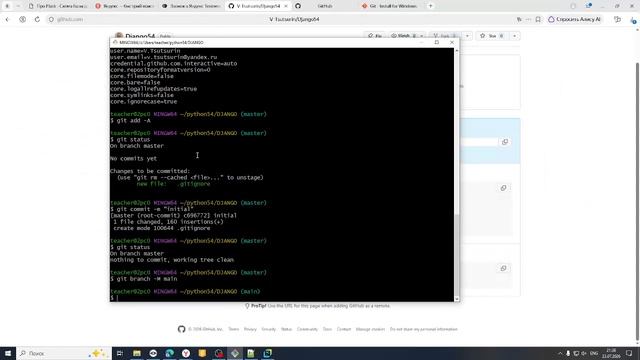Open Manage cookies footer link
Image resolution: width=640 pixels, height=360 pixels.
[370, 329]
